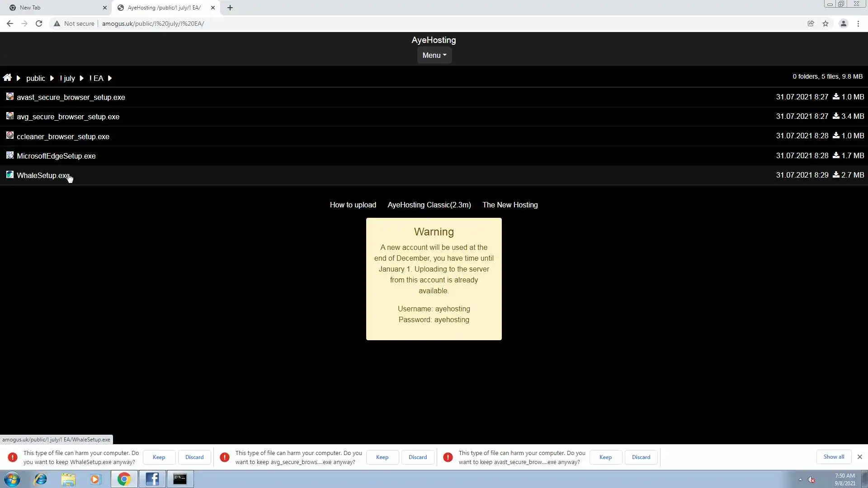Open the Chrome profile icon

coord(843,23)
